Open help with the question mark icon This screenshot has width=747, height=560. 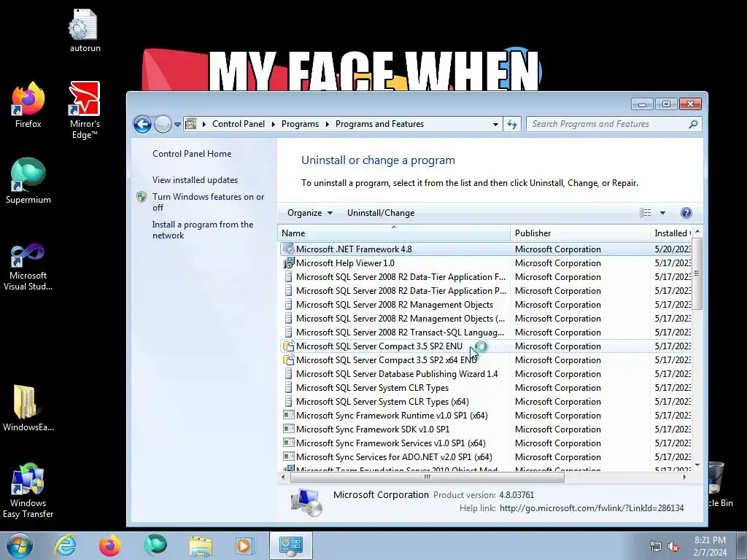[x=686, y=213]
